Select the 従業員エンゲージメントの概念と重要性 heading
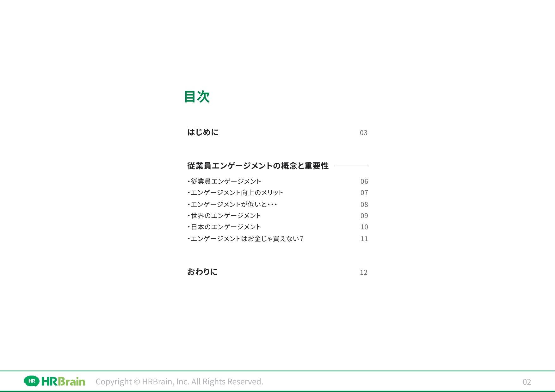 click(x=258, y=166)
